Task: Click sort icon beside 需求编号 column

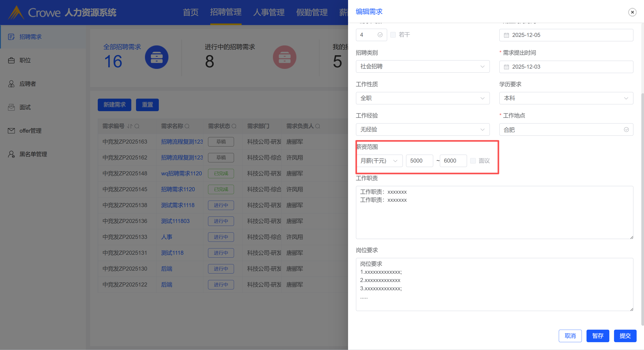Action: pyautogui.click(x=130, y=126)
